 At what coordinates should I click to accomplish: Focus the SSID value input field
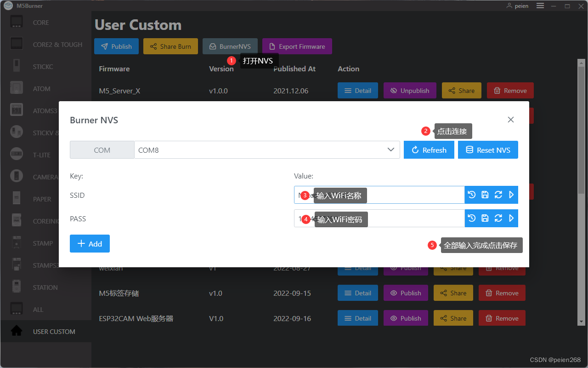[x=379, y=195]
